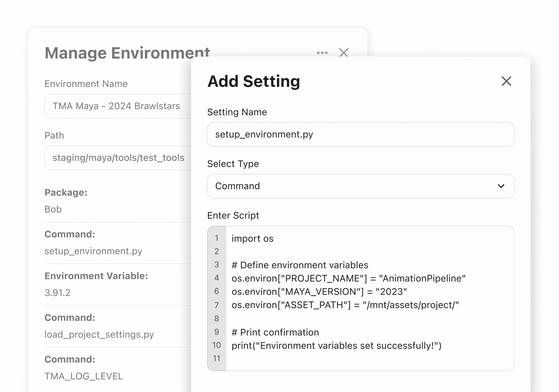Close the Manage Environment window
559x392 pixels.
point(344,52)
